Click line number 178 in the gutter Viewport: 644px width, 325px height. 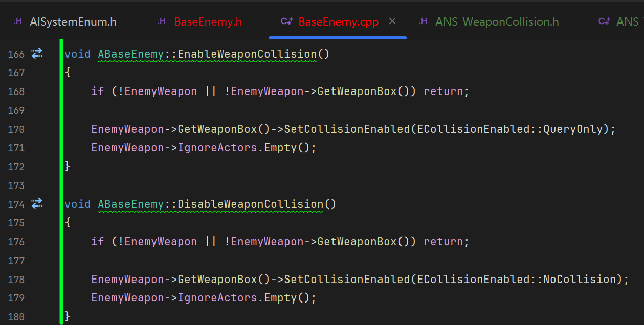click(x=16, y=280)
